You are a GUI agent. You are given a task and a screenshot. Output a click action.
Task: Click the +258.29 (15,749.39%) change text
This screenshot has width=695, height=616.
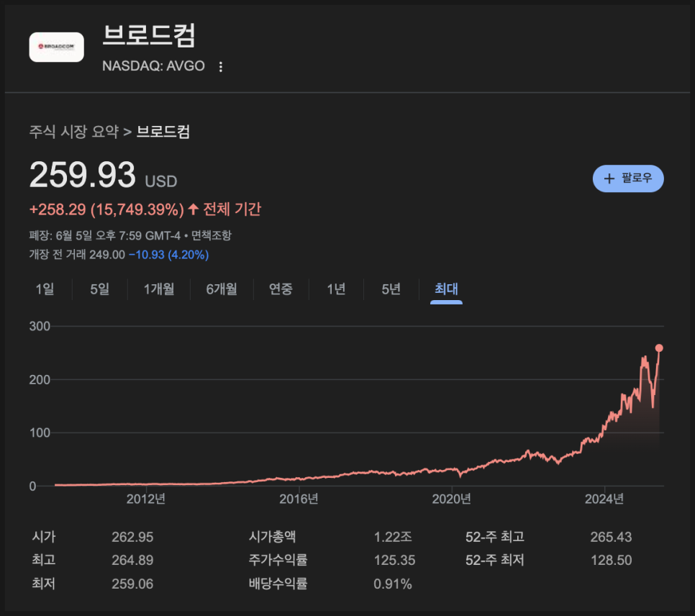click(x=106, y=209)
